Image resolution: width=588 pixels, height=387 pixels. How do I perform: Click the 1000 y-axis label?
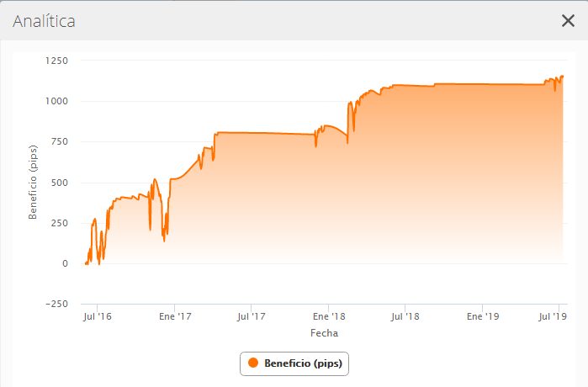coord(56,101)
